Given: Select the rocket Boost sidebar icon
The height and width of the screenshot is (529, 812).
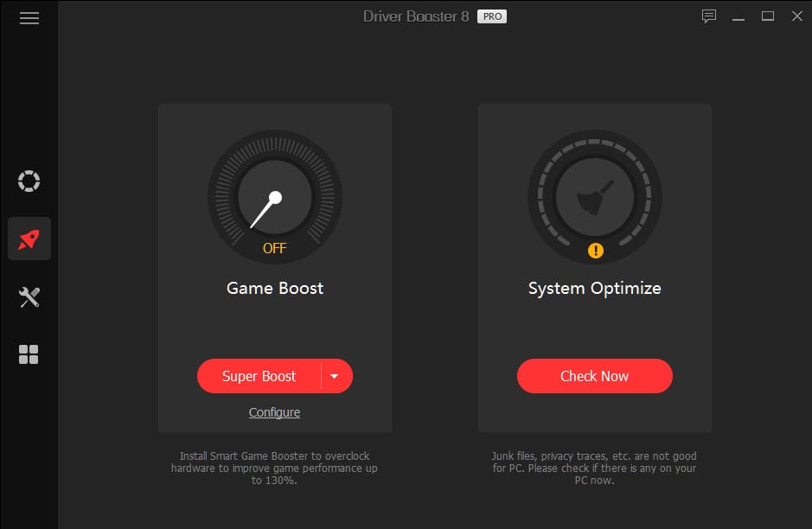Looking at the screenshot, I should 29,239.
